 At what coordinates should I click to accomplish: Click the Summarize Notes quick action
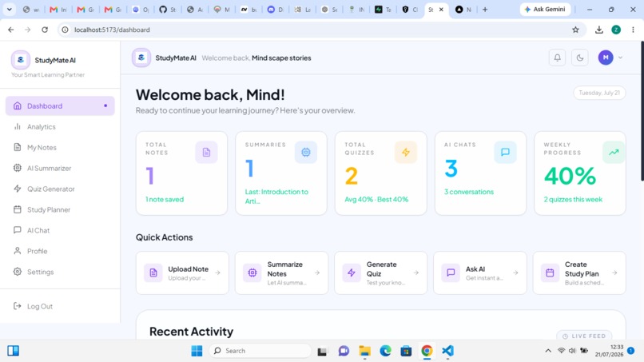(x=281, y=272)
